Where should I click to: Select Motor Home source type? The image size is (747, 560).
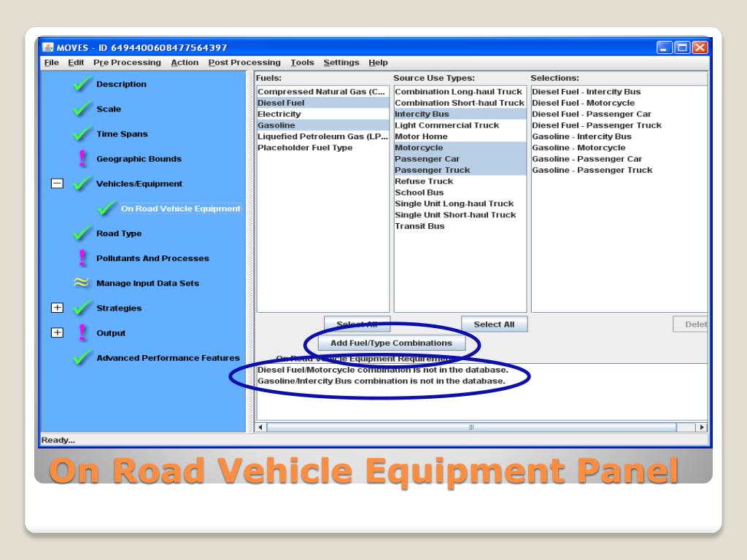[x=460, y=136]
